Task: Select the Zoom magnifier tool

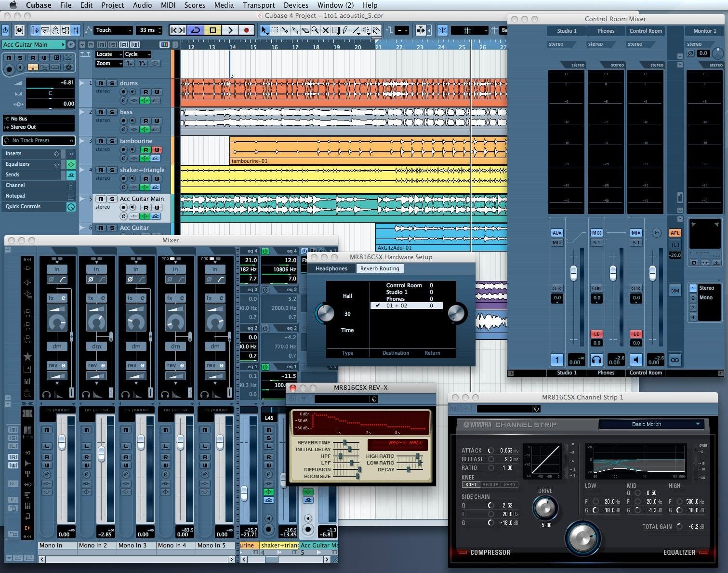Action: (315, 30)
